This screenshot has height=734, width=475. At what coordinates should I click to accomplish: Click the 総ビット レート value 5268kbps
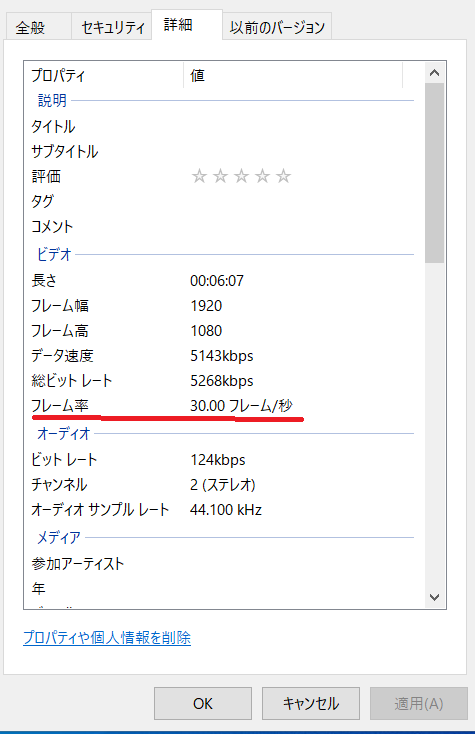pos(221,381)
